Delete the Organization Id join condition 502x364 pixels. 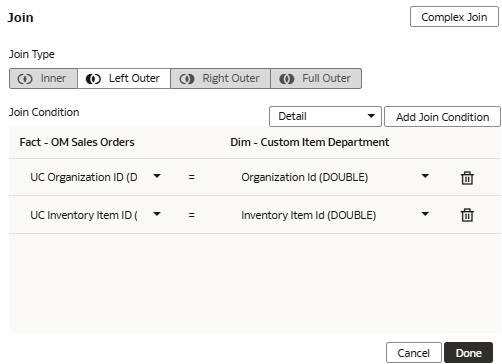pyautogui.click(x=467, y=178)
